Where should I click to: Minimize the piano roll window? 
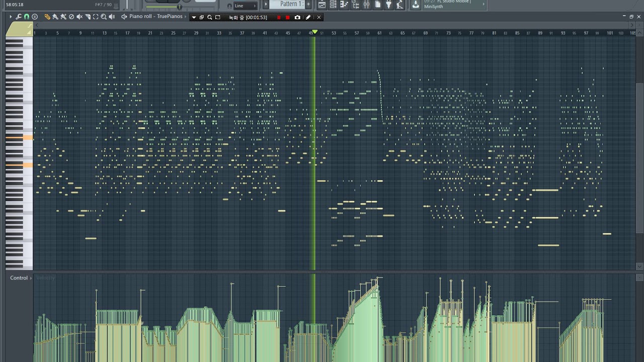click(624, 17)
